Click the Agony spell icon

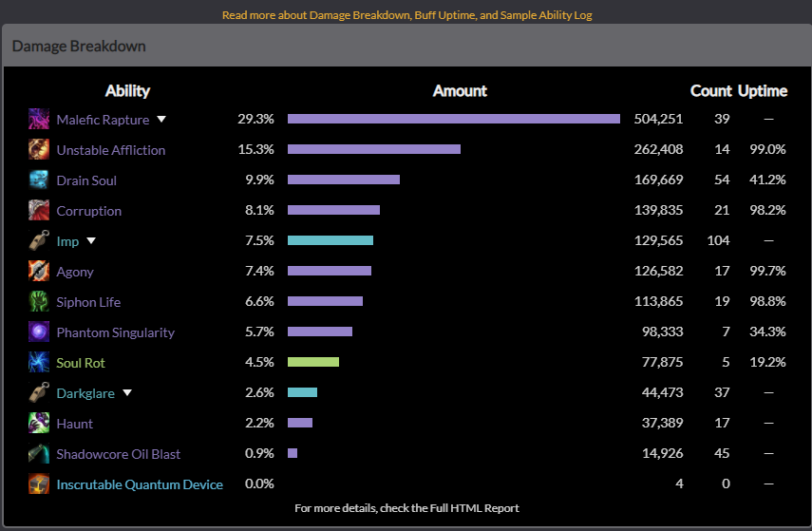coord(39,272)
